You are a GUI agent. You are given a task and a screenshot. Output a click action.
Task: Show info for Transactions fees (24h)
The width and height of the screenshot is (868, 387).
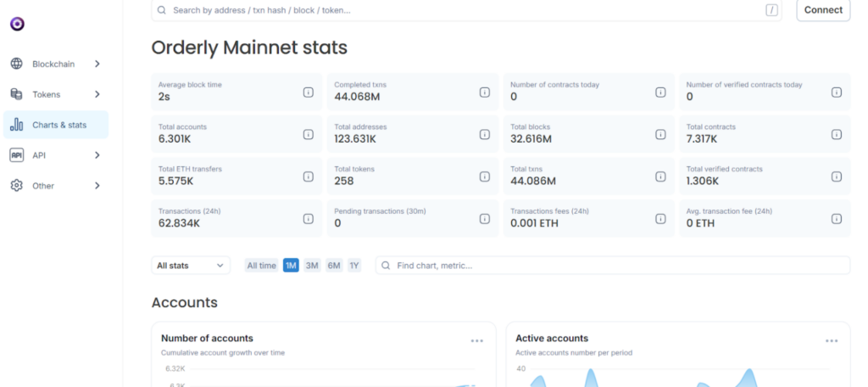pos(660,218)
